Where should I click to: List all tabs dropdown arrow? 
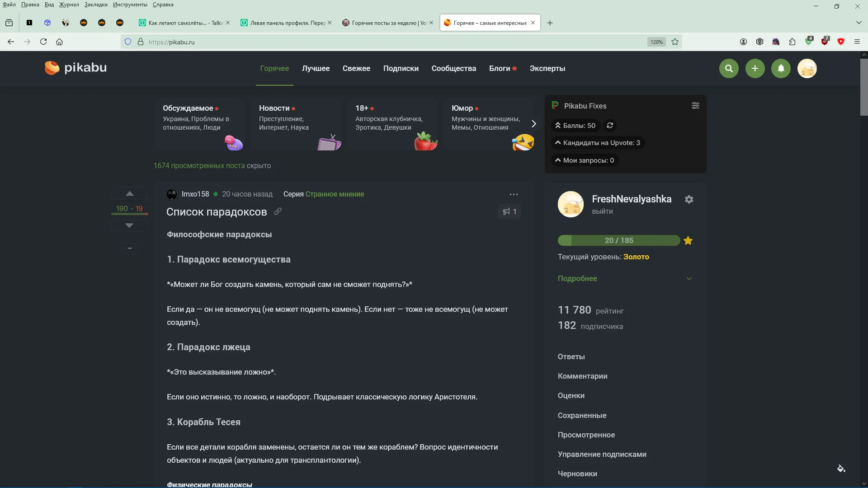[x=859, y=23]
